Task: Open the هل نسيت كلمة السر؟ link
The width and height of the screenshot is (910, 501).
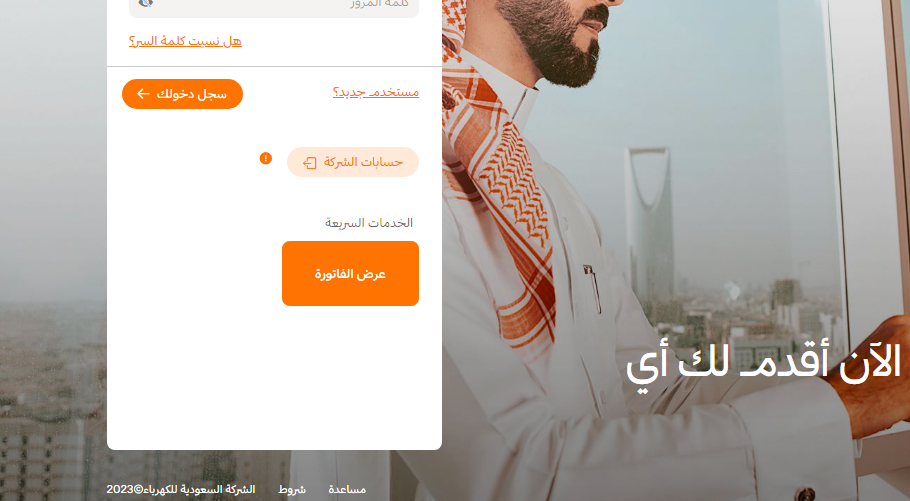Action: (185, 41)
